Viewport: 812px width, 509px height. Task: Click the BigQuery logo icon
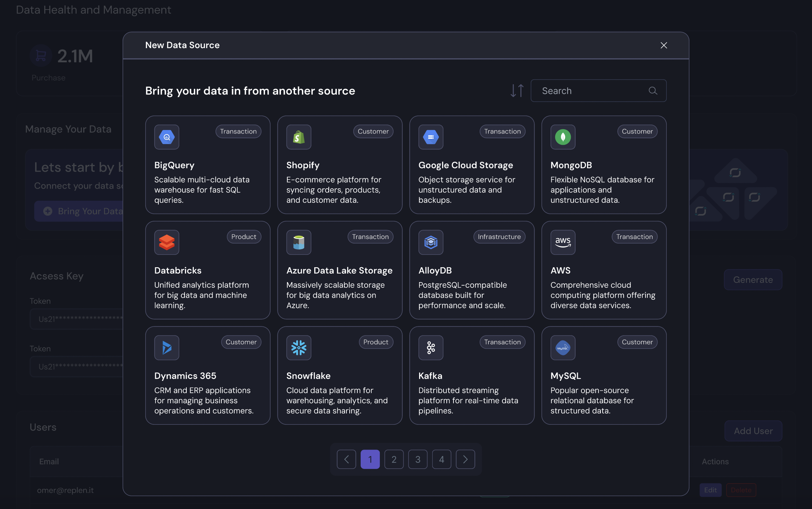167,137
